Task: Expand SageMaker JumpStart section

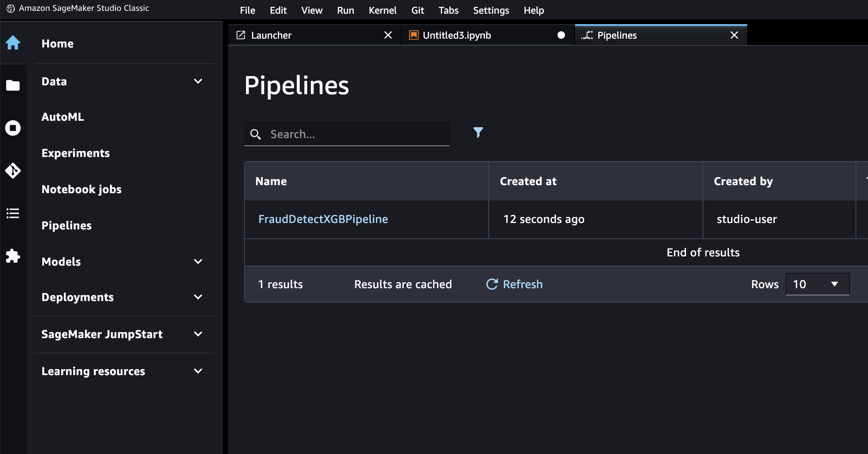Action: click(x=198, y=334)
